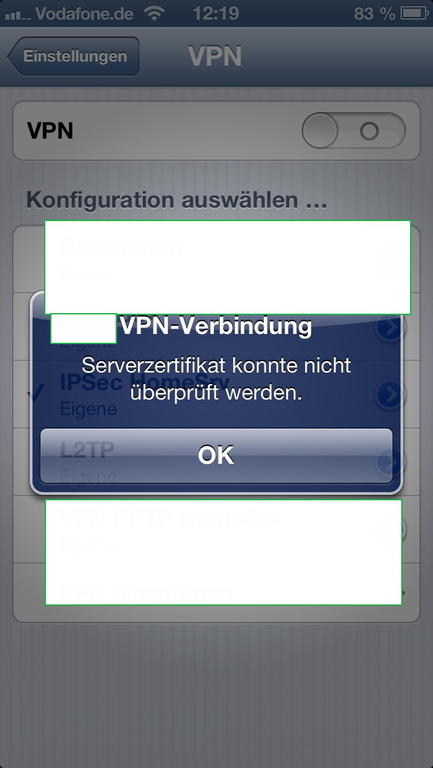Tap the Vodafone.de carrier label
The image size is (433, 768).
click(x=85, y=14)
